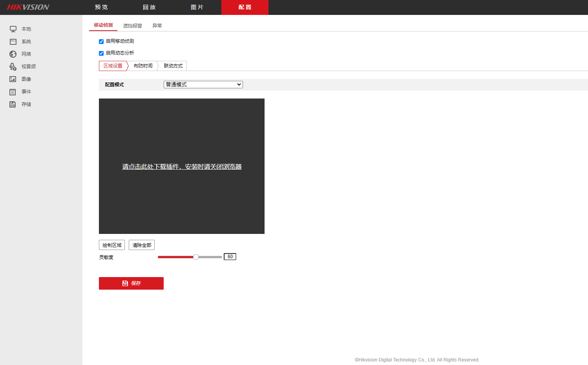The image size is (588, 365).
Task: Click the 灵敏度 label text
Action: (x=106, y=257)
